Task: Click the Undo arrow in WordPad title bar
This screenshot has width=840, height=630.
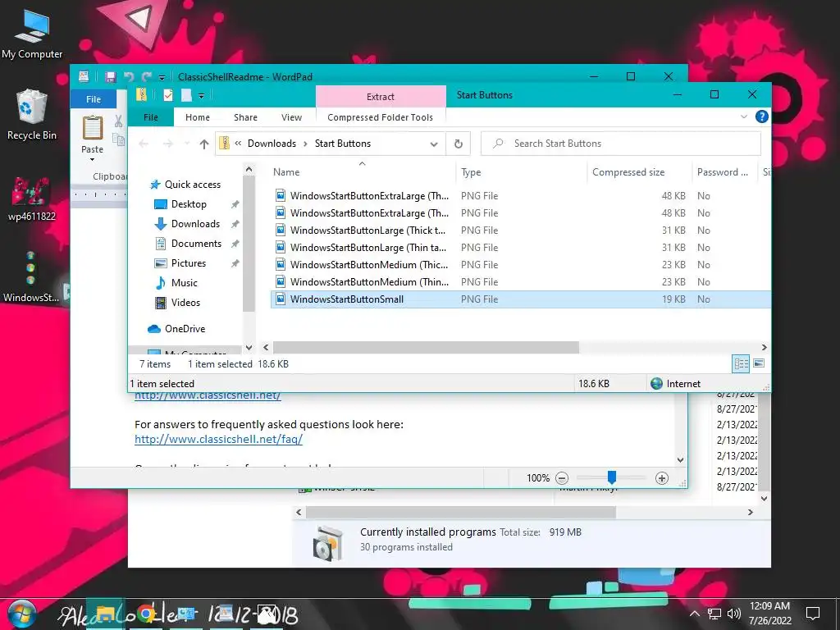Action: 129,76
